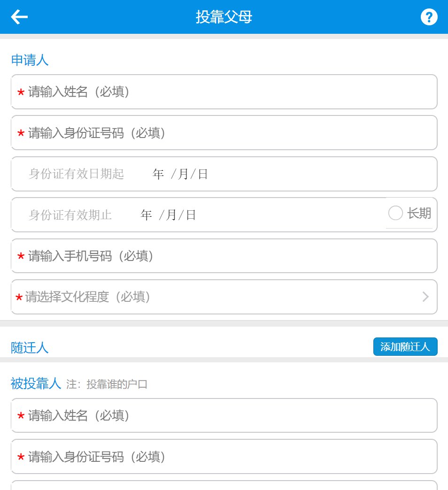Viewport: 448px width, 490px height.
Task: Select the year part of 身份证有效期止
Action: click(x=147, y=215)
